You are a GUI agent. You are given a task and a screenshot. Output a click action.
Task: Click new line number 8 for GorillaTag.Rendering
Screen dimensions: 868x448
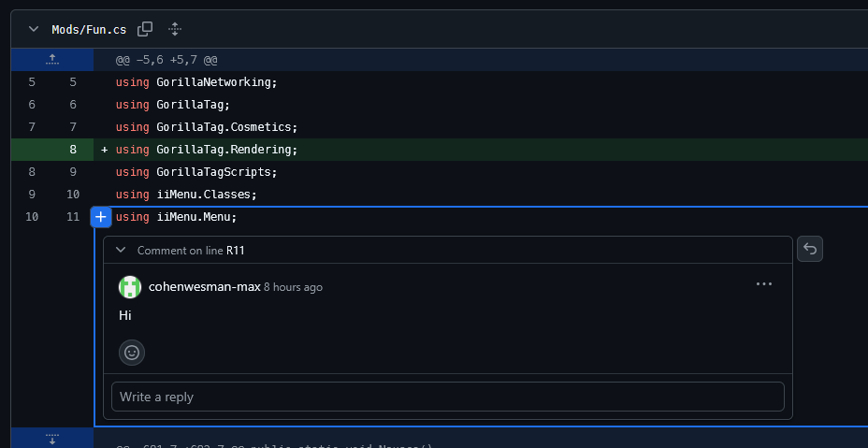(x=73, y=150)
